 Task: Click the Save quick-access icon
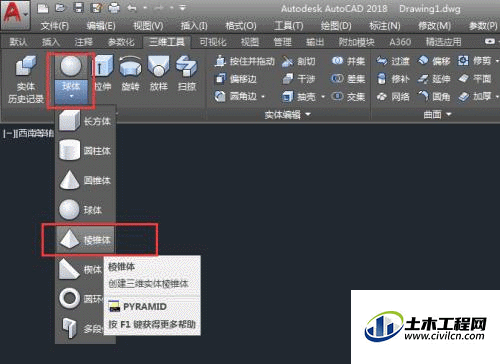(x=78, y=8)
